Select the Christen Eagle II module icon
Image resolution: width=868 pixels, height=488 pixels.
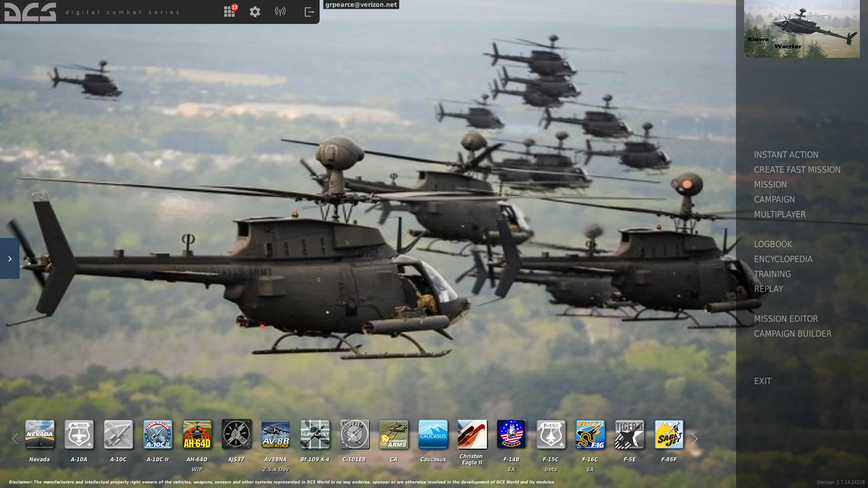[473, 434]
